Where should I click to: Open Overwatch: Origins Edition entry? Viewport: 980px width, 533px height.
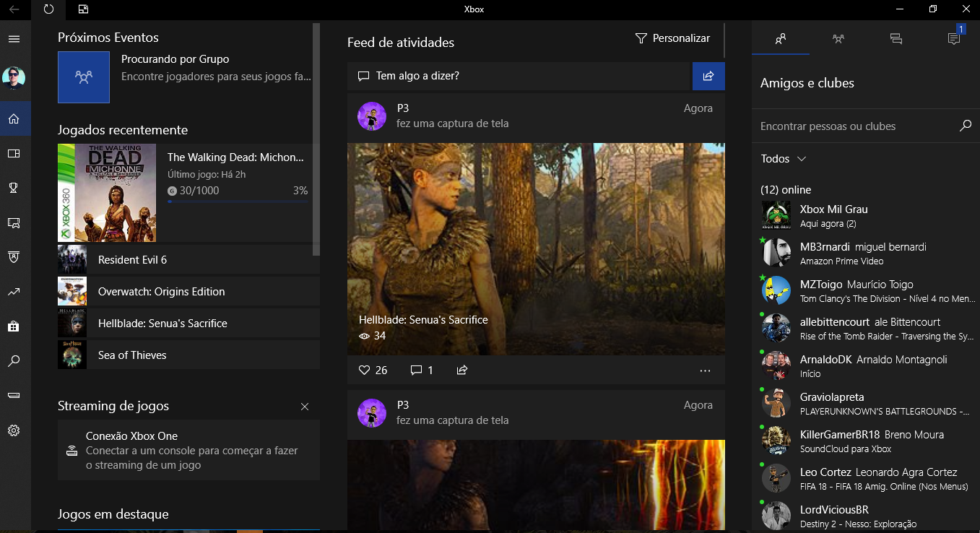click(188, 291)
